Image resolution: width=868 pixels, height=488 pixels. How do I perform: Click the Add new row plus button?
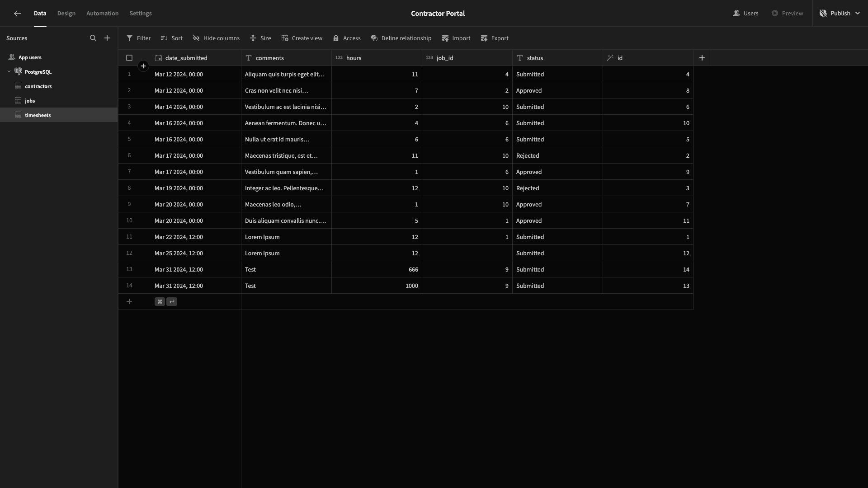coord(129,301)
